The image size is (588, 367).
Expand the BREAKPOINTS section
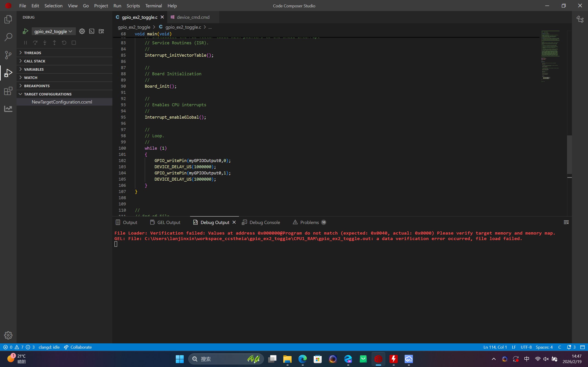[x=37, y=86]
